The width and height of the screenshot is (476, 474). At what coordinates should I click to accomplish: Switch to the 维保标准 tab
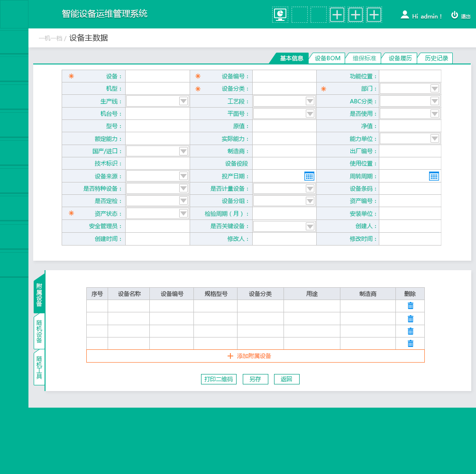pyautogui.click(x=364, y=58)
